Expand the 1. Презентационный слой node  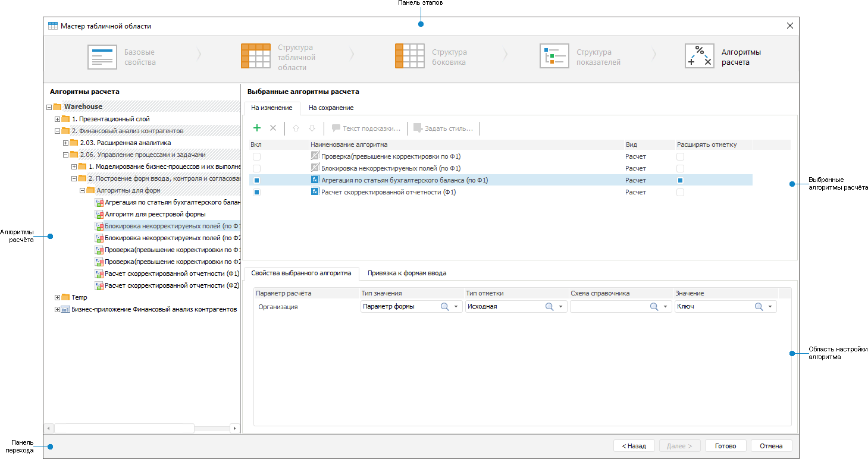click(57, 119)
